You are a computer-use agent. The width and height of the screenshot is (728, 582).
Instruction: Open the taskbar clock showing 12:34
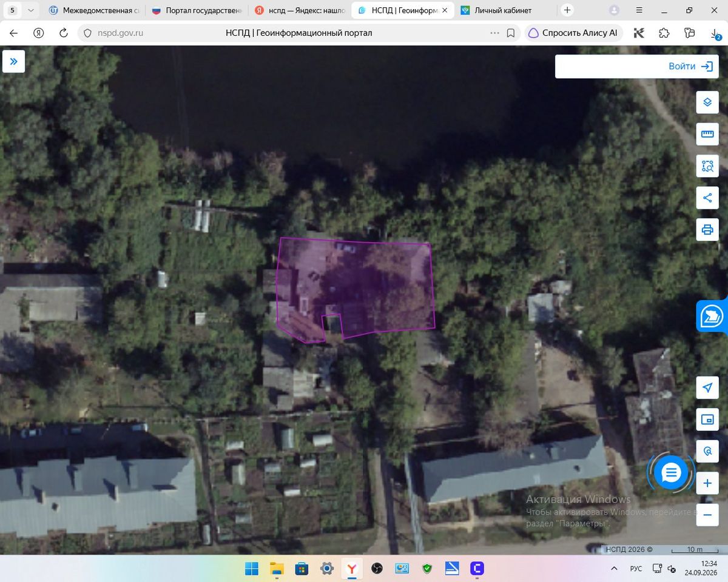point(701,569)
